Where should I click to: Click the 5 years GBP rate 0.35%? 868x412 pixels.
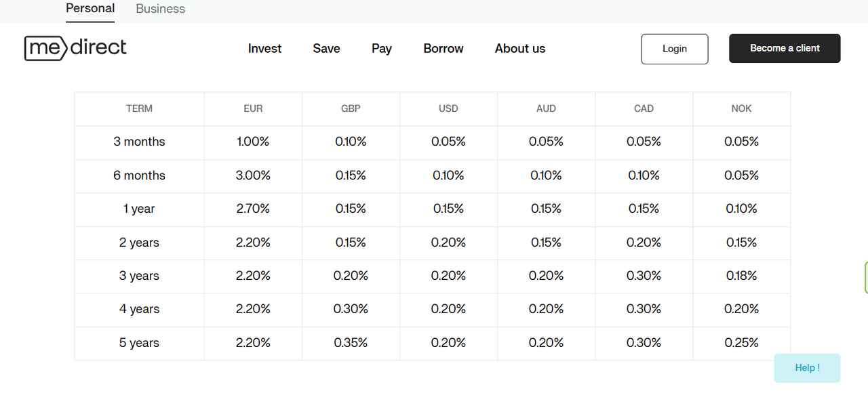(x=351, y=343)
